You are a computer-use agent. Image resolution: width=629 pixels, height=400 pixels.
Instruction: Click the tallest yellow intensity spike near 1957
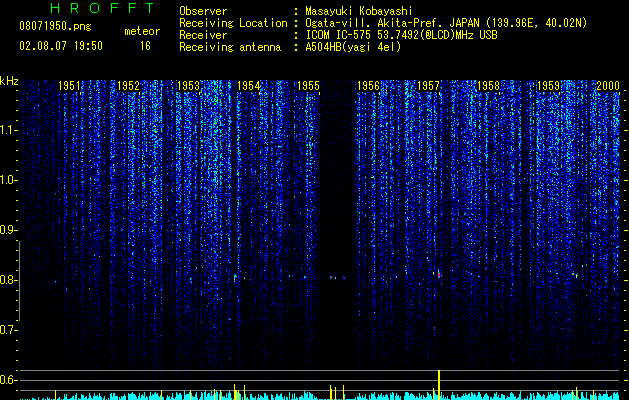[x=439, y=385]
